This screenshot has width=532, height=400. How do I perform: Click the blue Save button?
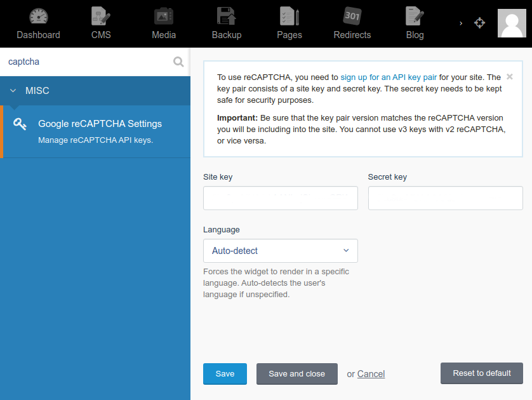point(225,374)
